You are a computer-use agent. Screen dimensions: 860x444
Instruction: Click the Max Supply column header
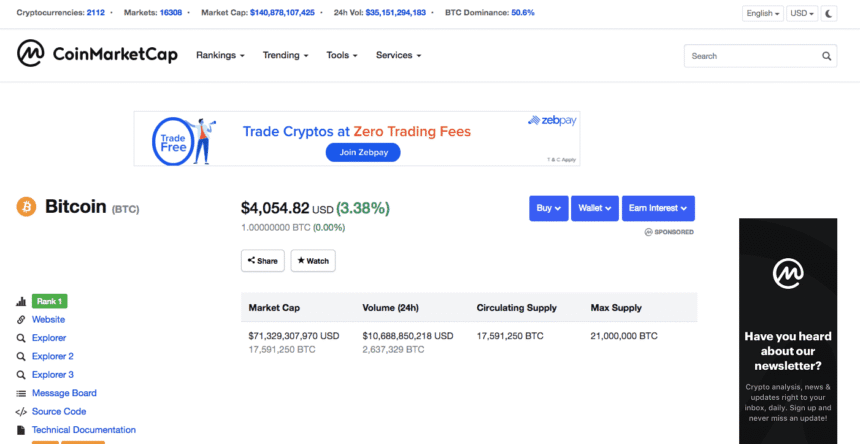point(616,308)
